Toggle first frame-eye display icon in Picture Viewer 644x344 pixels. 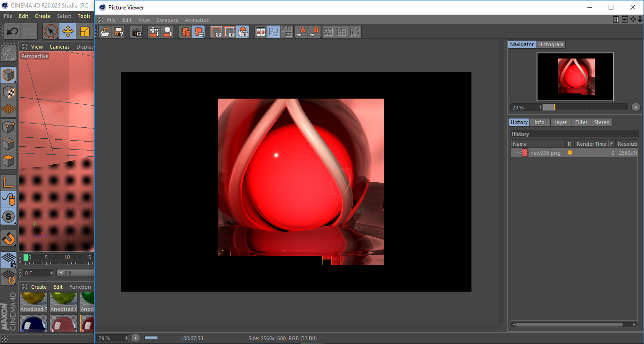pos(216,32)
